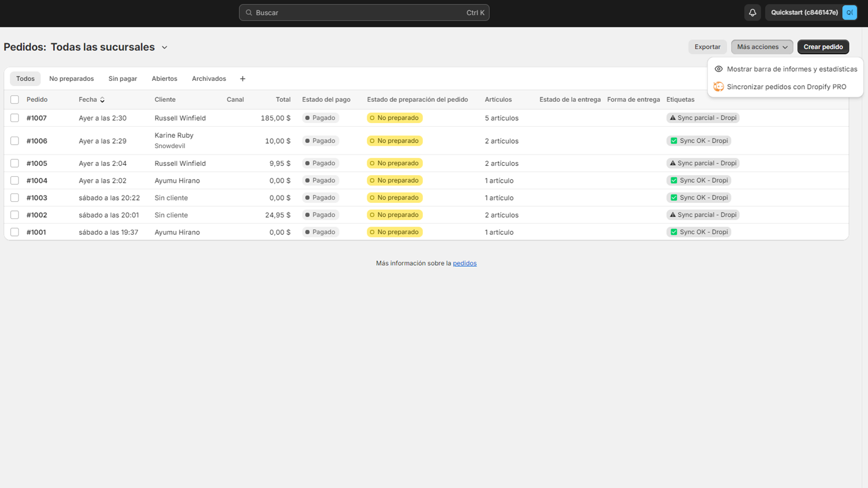868x488 pixels.
Task: Click the Fecha sort arrows icon
Action: pyautogui.click(x=102, y=100)
